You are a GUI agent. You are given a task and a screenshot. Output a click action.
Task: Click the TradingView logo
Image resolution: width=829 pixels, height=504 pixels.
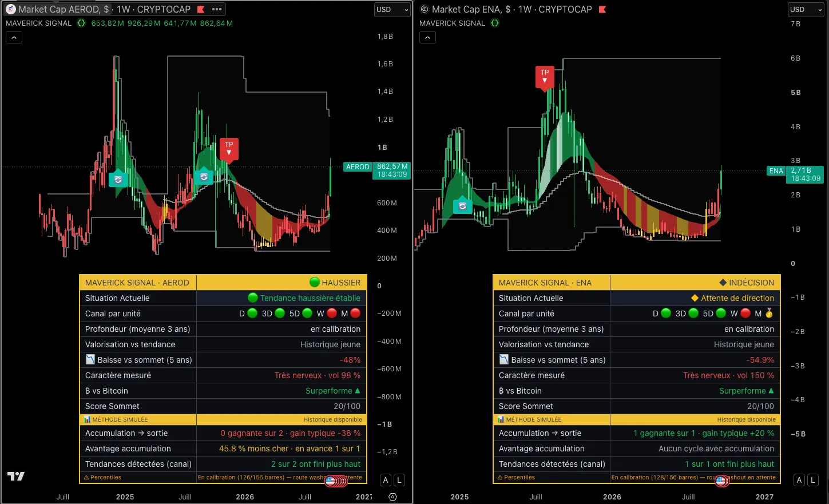click(16, 476)
